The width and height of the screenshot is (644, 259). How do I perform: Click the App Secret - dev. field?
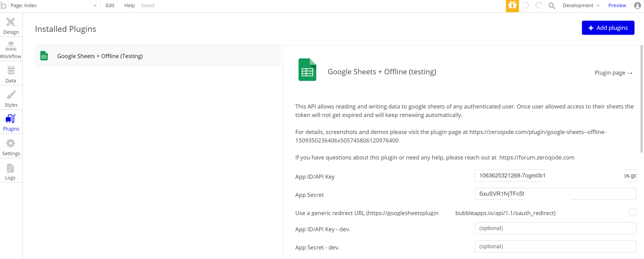tap(555, 246)
